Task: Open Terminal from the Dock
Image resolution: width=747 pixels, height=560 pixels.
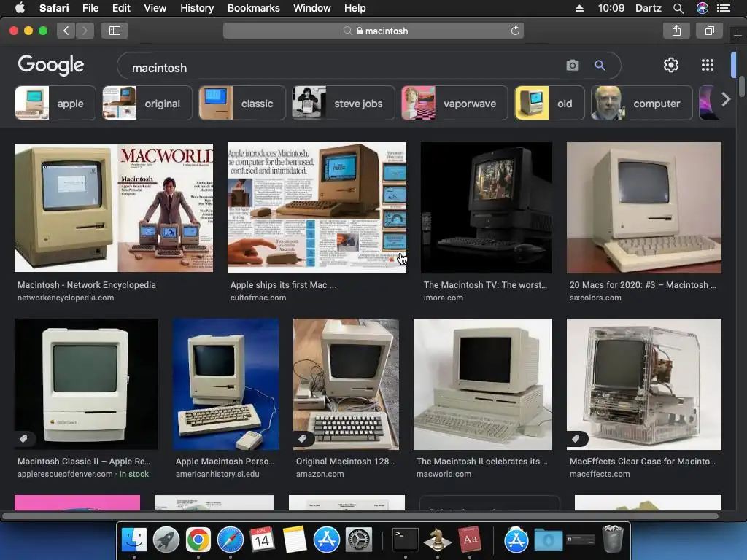Action: 405,540
